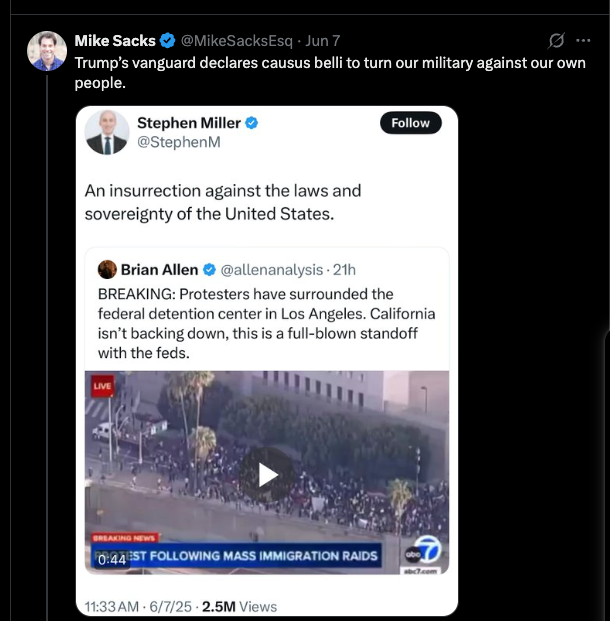Click Mike Sacks' profile avatar
Image resolution: width=610 pixels, height=621 pixels.
pos(46,51)
